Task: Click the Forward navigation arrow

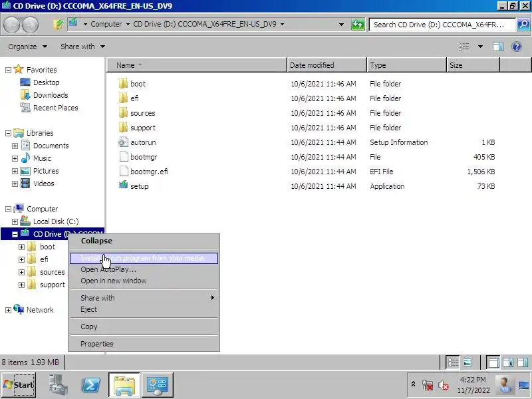Action: 31,25
